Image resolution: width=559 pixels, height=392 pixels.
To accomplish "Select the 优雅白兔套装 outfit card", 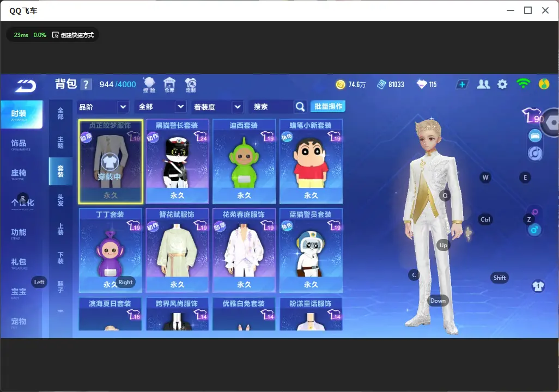I will click(244, 314).
